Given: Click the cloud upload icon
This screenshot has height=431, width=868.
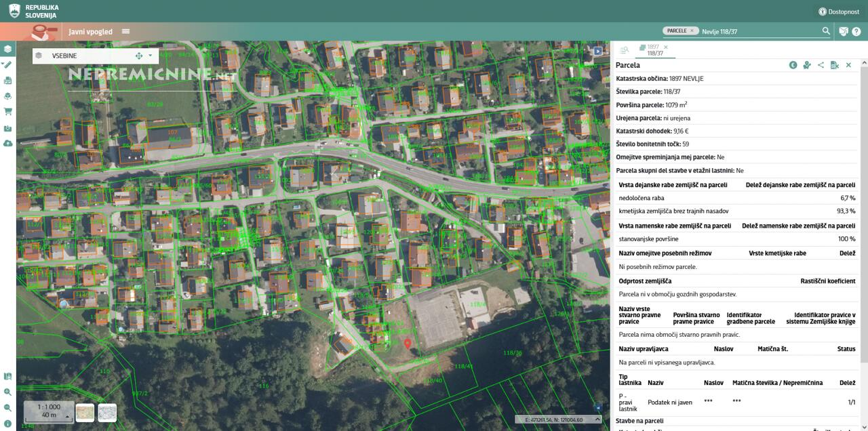Looking at the screenshot, I should pos(7,144).
